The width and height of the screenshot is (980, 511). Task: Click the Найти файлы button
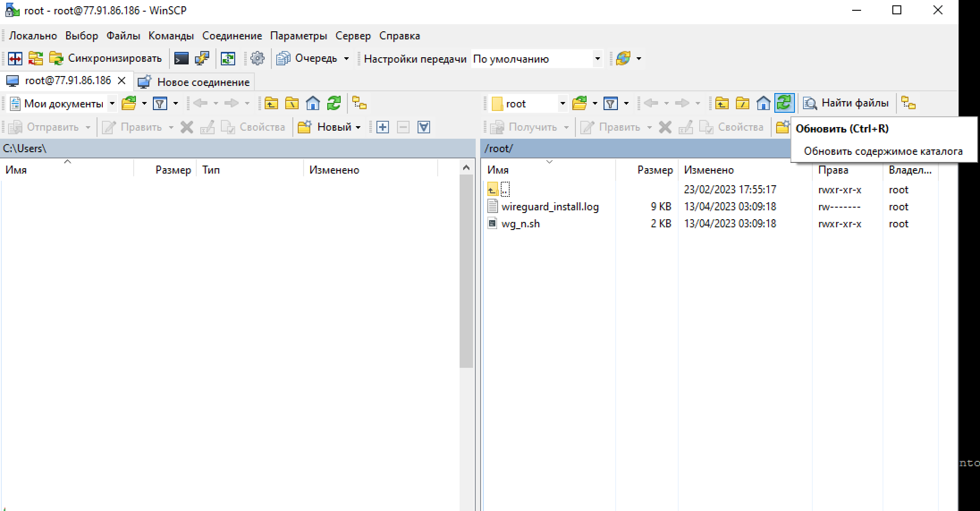click(x=846, y=103)
